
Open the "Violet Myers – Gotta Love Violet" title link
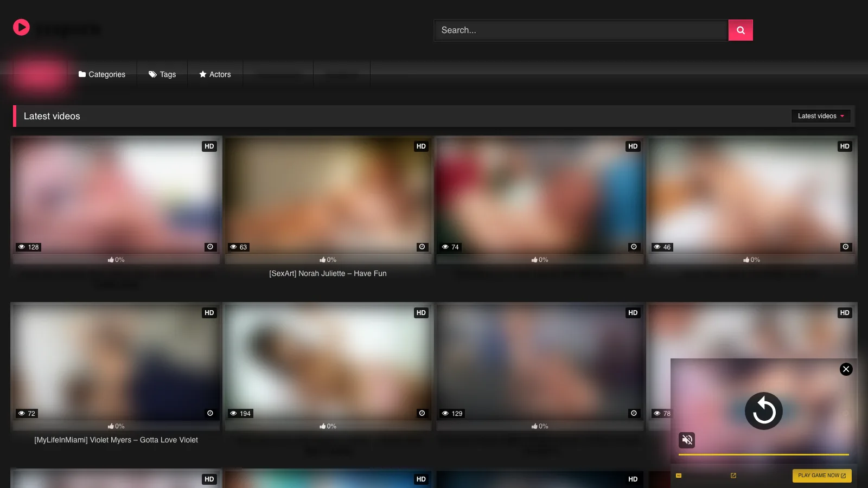tap(116, 440)
